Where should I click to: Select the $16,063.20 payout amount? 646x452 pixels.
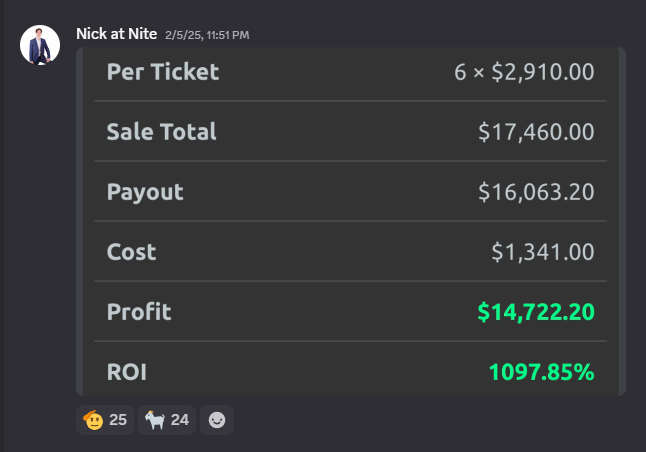[x=536, y=192]
